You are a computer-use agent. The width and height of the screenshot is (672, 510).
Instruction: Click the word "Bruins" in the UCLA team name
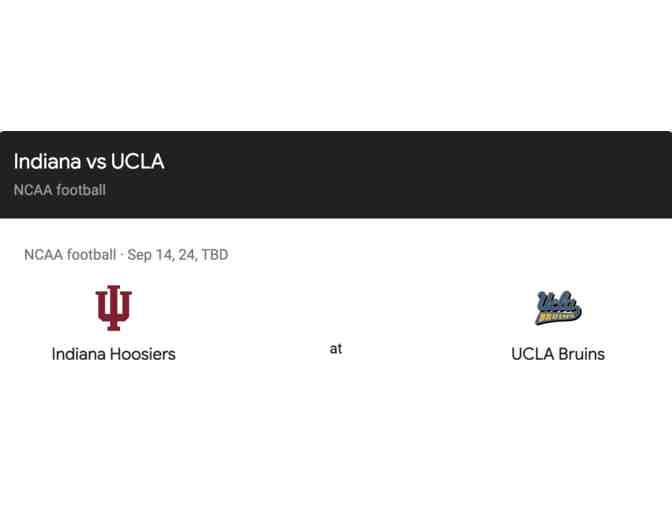point(581,354)
